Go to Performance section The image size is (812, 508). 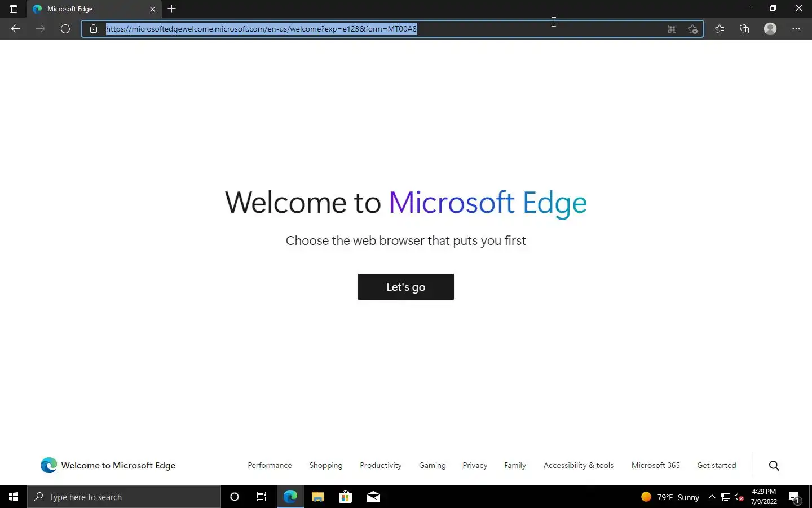(270, 465)
